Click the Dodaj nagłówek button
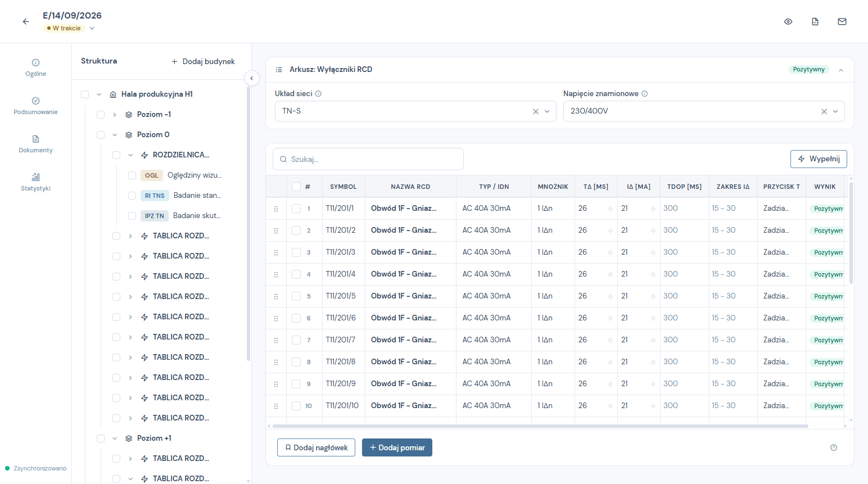Screen dimensions: 868x484 316,447
